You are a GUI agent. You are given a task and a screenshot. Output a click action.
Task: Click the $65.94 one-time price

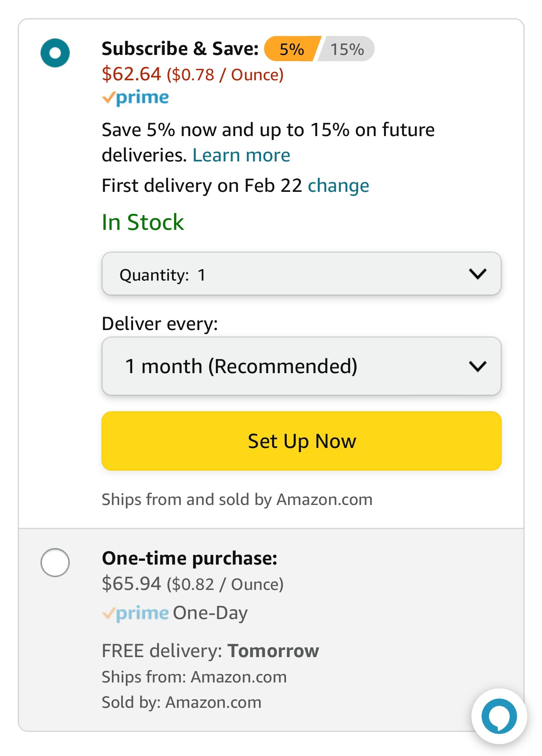[131, 584]
